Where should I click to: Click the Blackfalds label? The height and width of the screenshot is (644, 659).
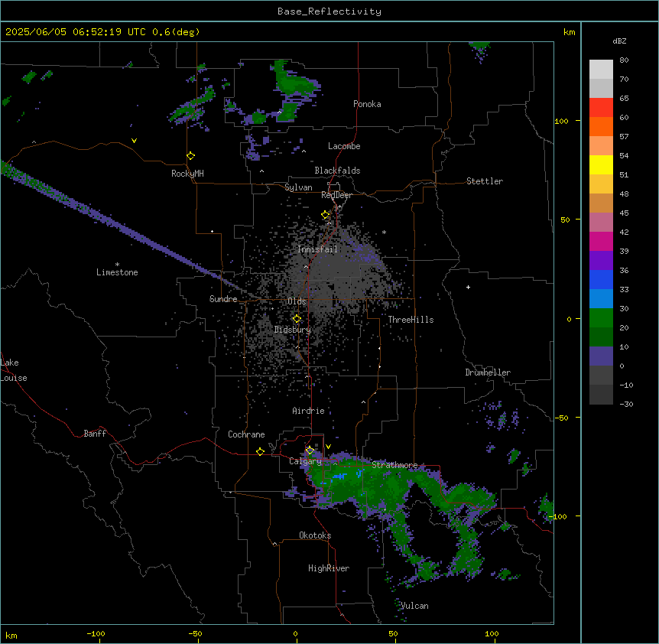pos(337,171)
